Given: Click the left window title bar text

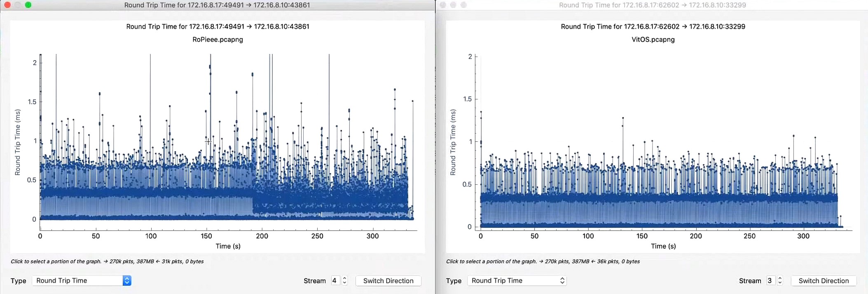Looking at the screenshot, I should coord(217,5).
